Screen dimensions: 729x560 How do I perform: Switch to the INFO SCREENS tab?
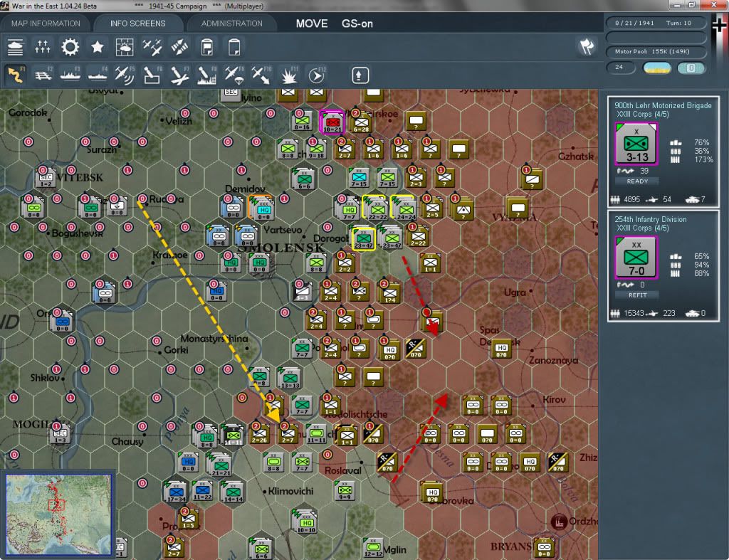coord(137,23)
